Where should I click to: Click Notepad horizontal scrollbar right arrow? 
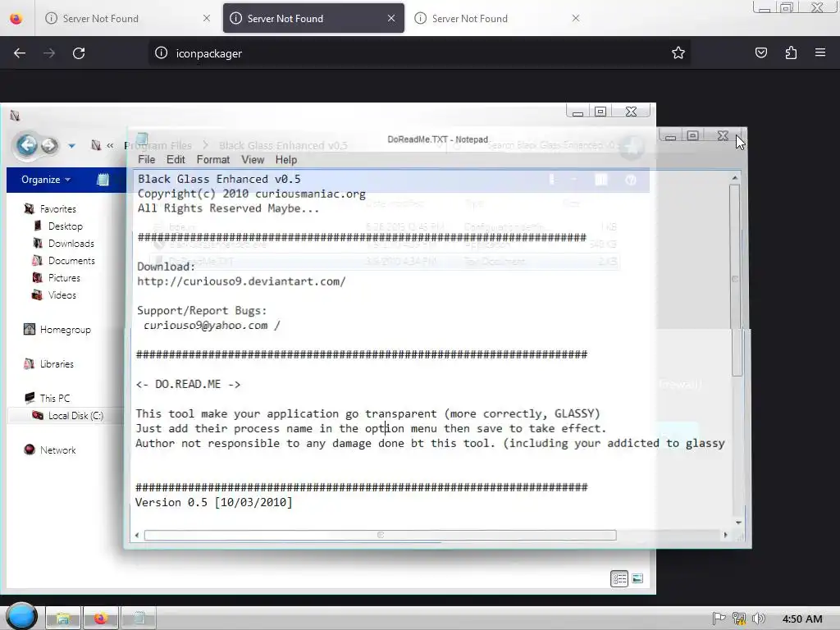pos(725,535)
